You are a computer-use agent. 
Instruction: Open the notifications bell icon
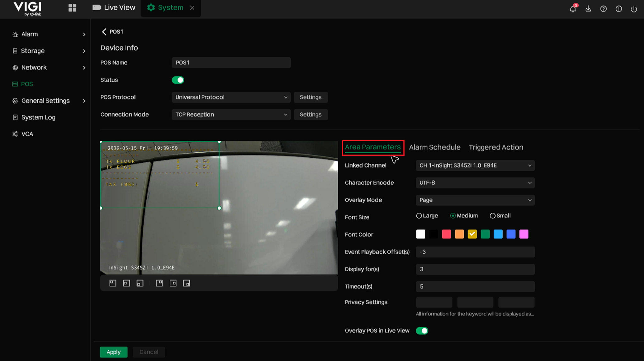point(573,8)
